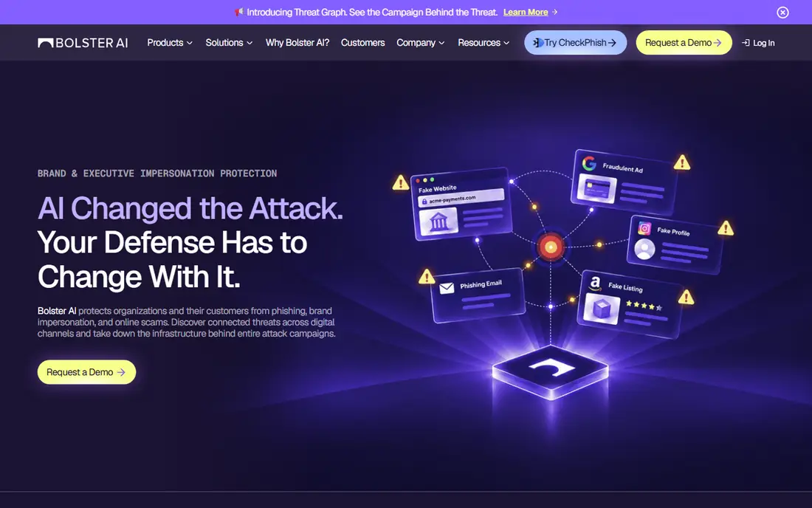Click the CheckPhish icon in button

click(x=538, y=43)
